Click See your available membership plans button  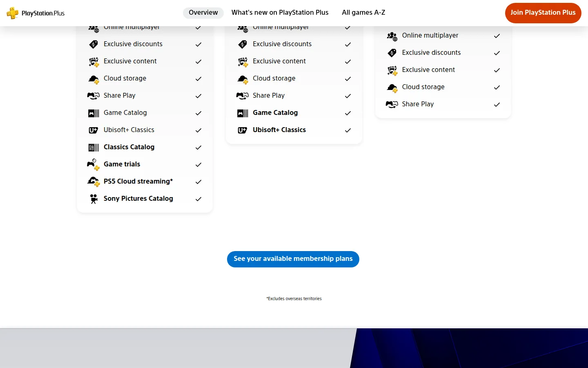pyautogui.click(x=293, y=259)
